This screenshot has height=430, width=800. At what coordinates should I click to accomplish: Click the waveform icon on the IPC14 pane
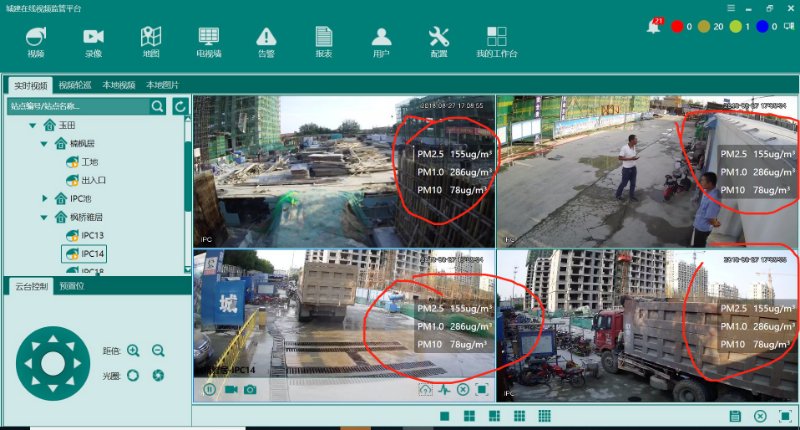tap(444, 390)
